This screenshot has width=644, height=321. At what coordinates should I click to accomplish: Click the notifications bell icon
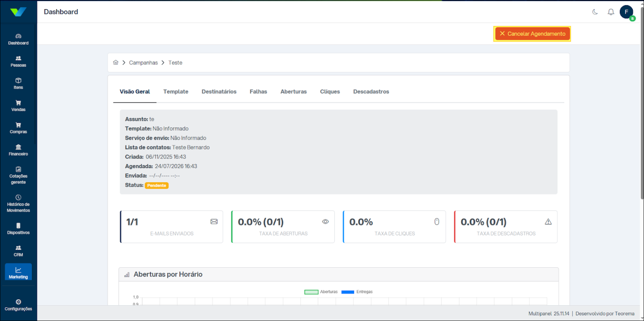tap(611, 12)
